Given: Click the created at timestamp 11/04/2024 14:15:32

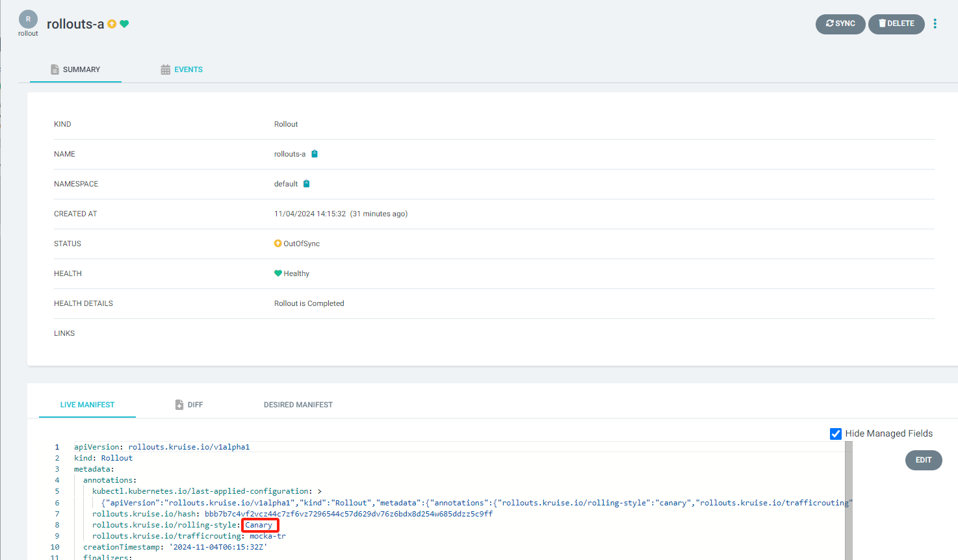Looking at the screenshot, I should pos(310,214).
